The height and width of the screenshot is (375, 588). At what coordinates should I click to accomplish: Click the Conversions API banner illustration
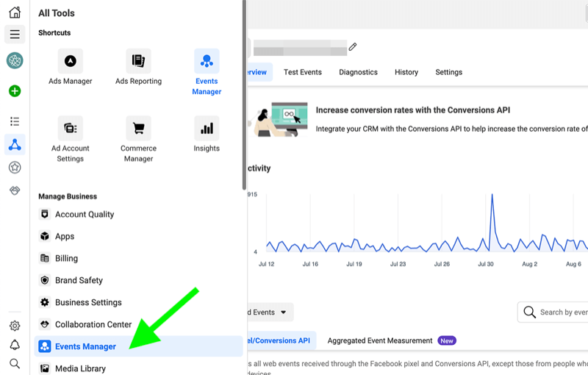point(279,119)
